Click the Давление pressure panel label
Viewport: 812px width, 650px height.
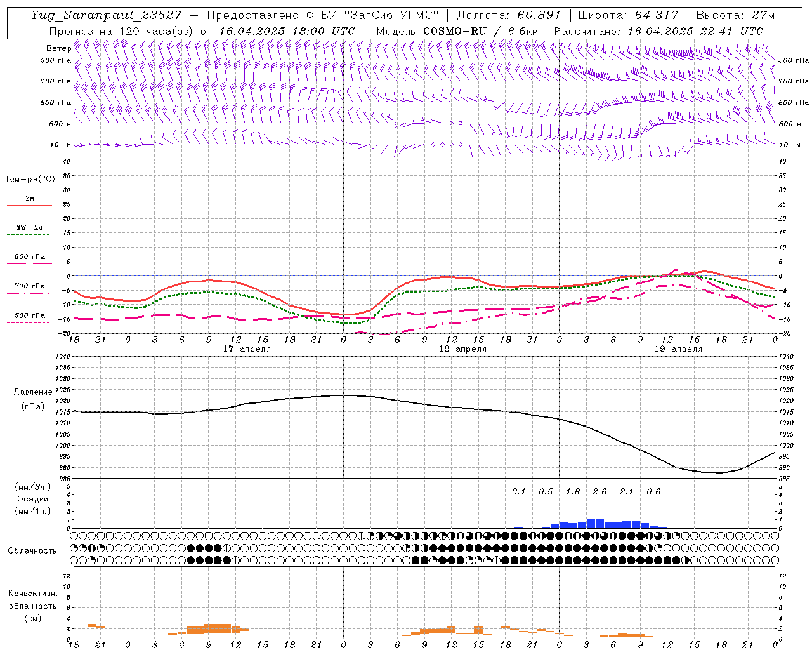[33, 392]
